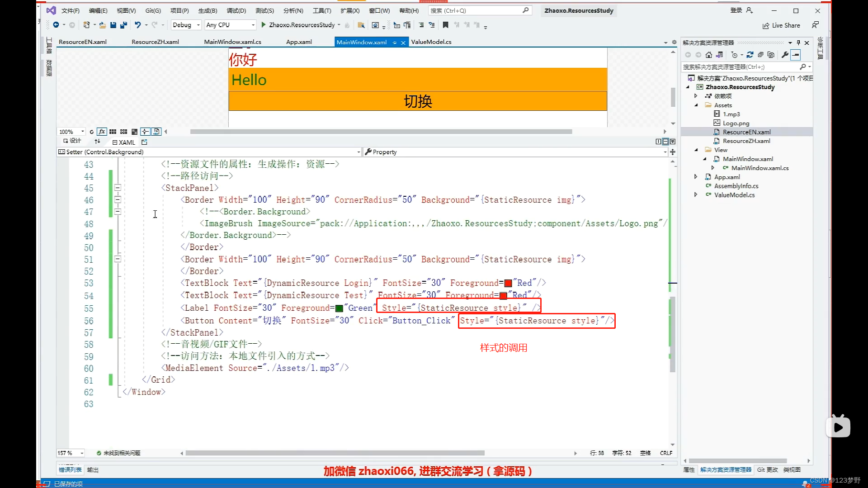Click the vertical split view icon
Image resolution: width=868 pixels, height=488 pixels.
(658, 142)
